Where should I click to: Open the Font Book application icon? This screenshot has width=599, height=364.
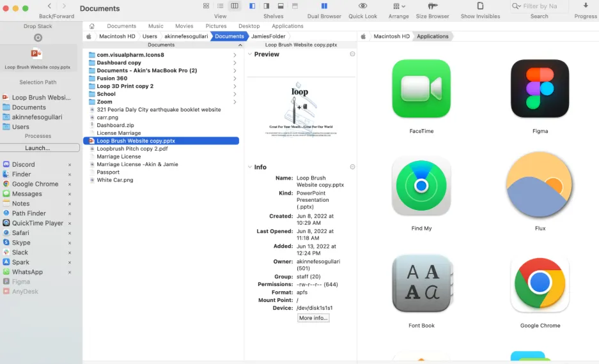point(421,283)
